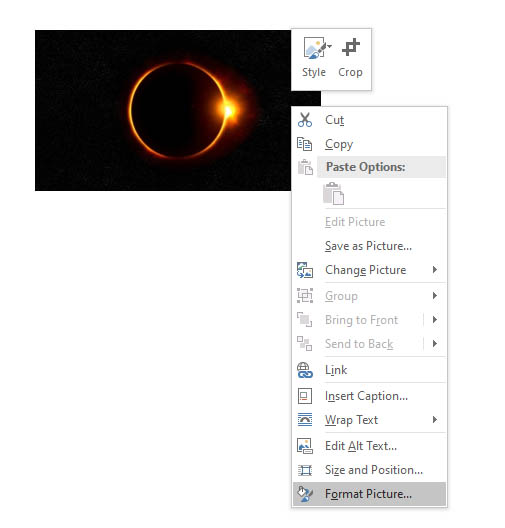Image resolution: width=505 pixels, height=528 pixels.
Task: Click the Send to Back icon
Action: (x=305, y=343)
